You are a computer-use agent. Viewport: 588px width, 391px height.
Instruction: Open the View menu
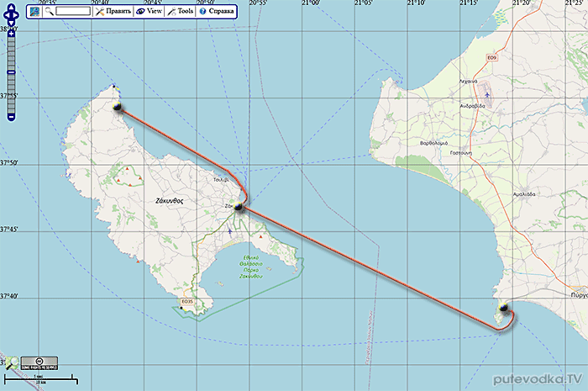(150, 11)
